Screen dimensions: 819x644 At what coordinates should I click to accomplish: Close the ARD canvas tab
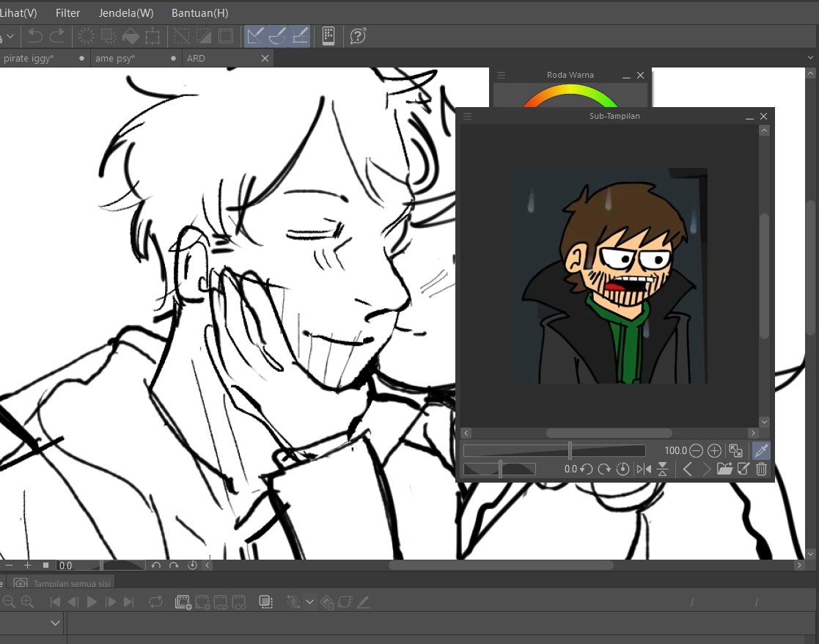pyautogui.click(x=265, y=58)
